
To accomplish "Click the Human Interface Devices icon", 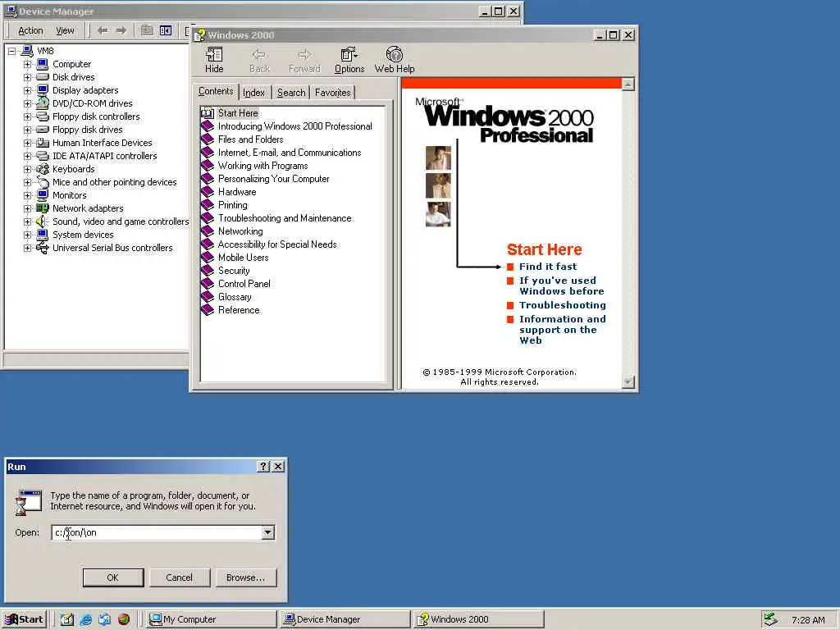I will [43, 143].
